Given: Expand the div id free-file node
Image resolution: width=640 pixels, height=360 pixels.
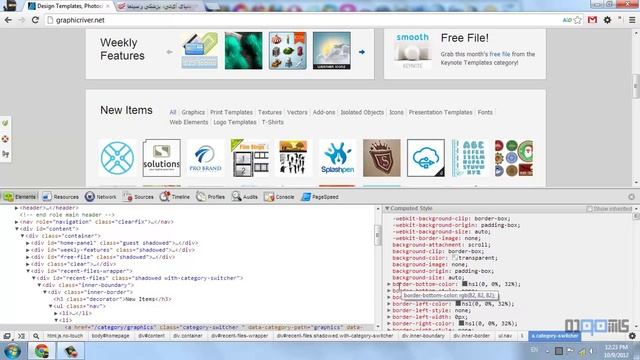Looking at the screenshot, I should pos(28,257).
